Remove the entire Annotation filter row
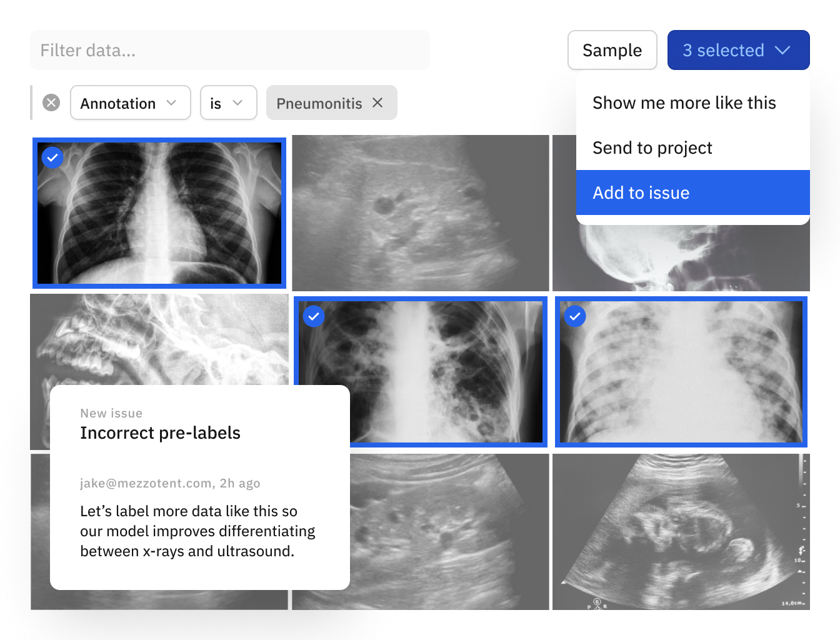Screen dimensions: 840x640 point(51,102)
